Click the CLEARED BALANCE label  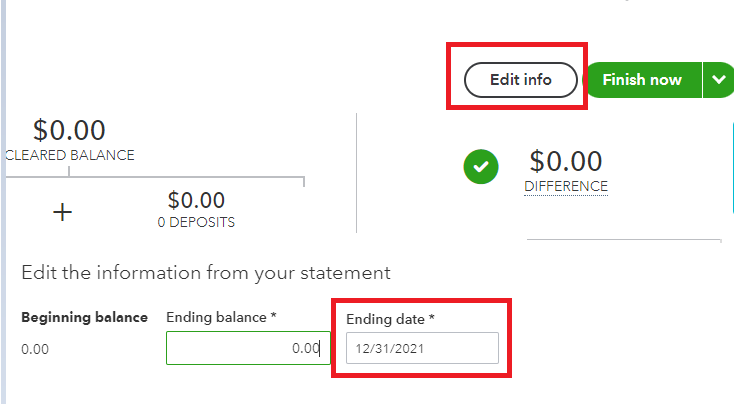70,155
